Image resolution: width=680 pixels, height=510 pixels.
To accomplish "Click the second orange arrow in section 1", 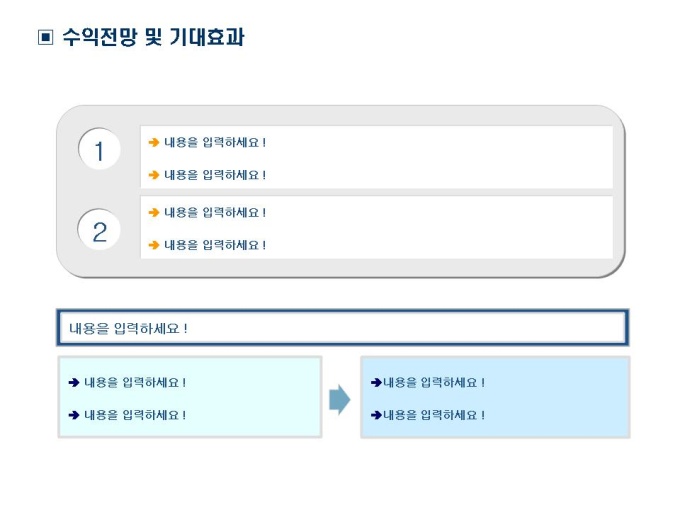I will coord(154,175).
